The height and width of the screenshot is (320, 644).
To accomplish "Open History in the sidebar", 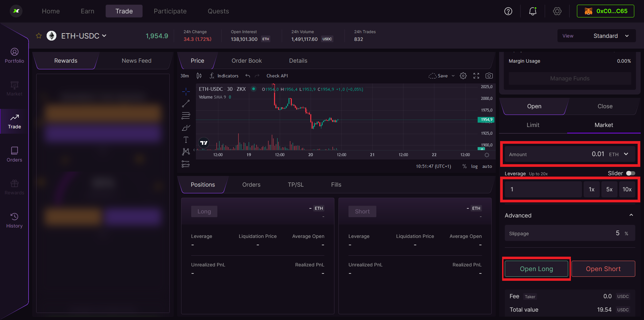I will tap(14, 220).
